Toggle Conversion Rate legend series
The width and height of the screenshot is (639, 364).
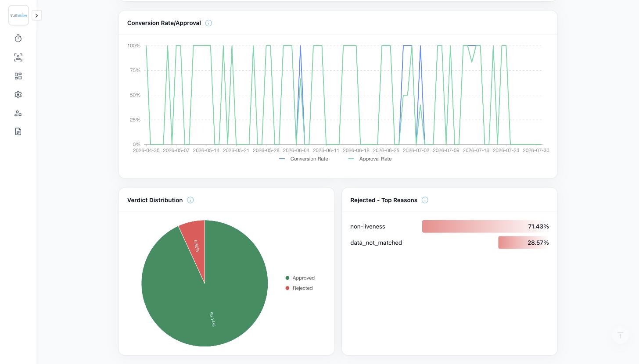[x=304, y=159]
